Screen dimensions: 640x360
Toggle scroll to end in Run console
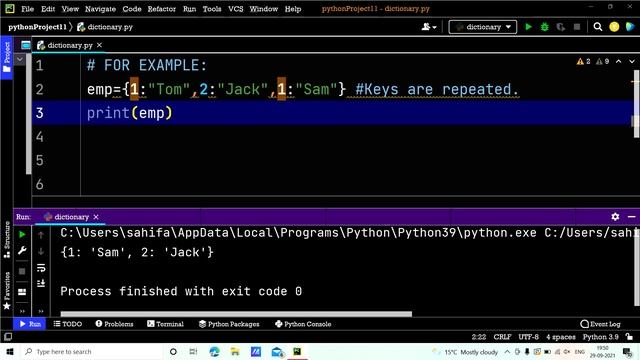pos(41,283)
